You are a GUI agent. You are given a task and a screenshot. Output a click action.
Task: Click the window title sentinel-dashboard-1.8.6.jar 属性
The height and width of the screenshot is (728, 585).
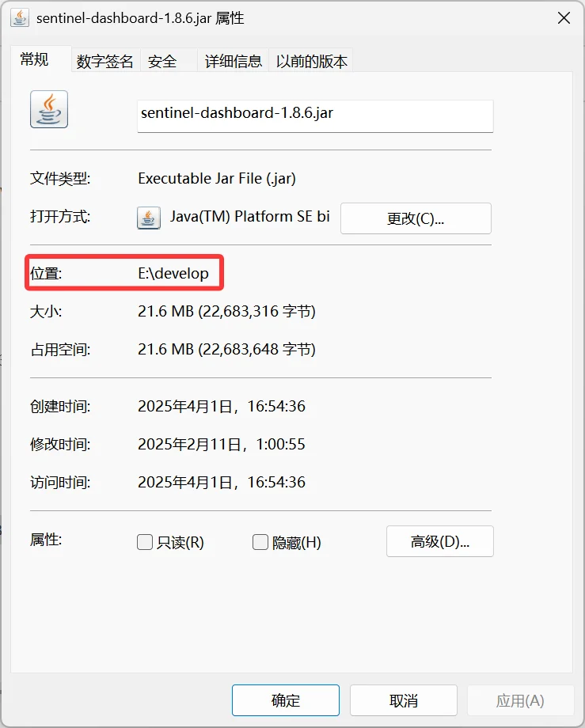pyautogui.click(x=140, y=18)
